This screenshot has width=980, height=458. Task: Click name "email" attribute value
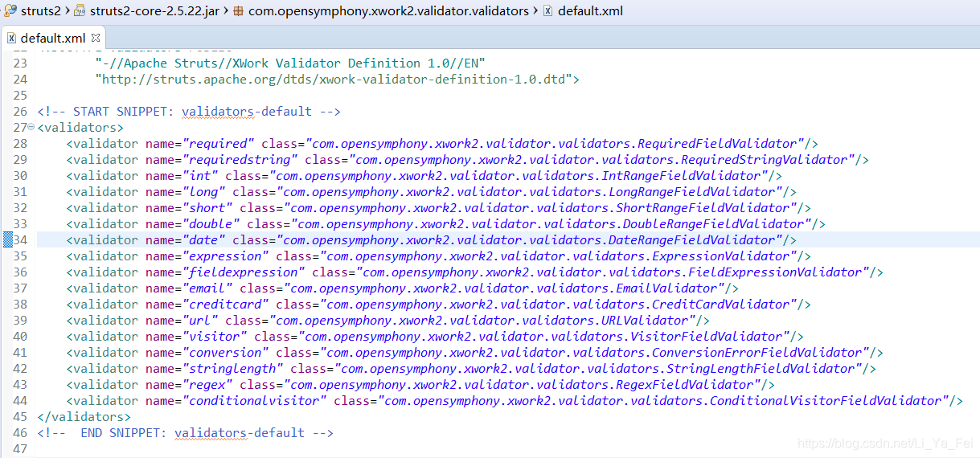point(207,288)
